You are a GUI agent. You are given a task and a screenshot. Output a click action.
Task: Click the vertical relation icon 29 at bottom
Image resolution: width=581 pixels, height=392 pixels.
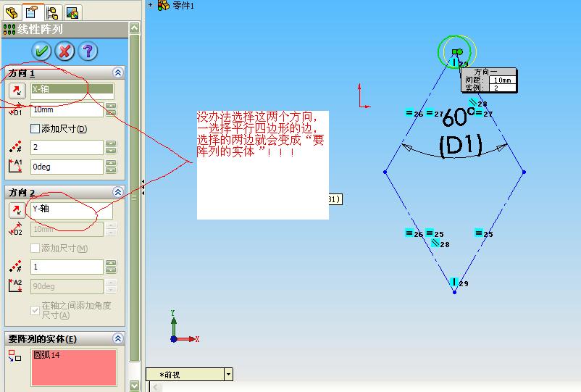(454, 282)
